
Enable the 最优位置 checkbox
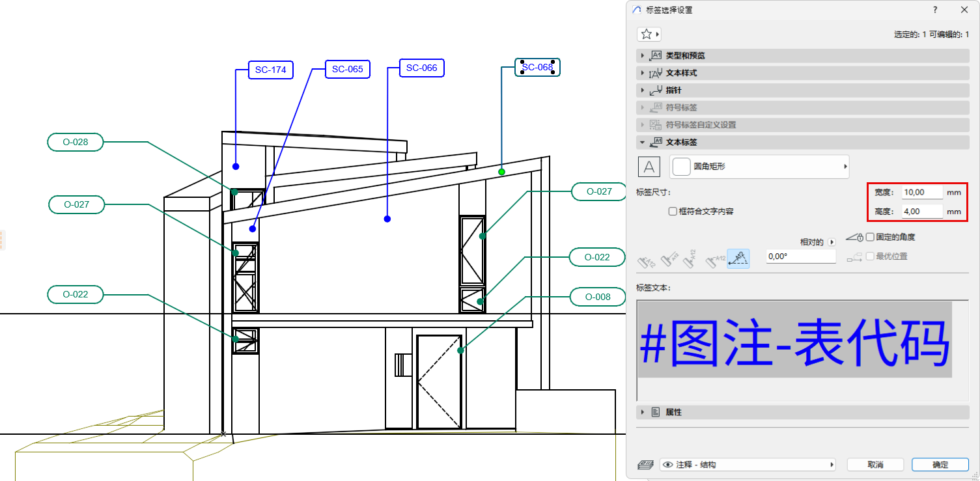coord(871,255)
